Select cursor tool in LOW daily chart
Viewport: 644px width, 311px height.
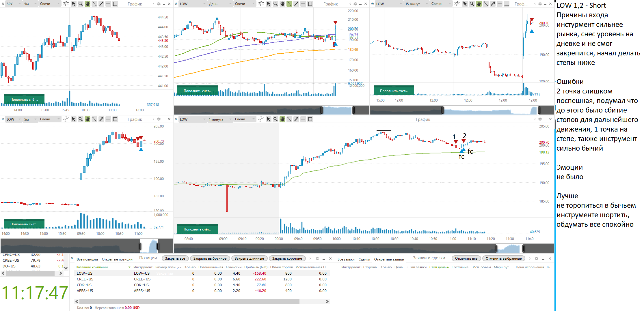coord(269,4)
